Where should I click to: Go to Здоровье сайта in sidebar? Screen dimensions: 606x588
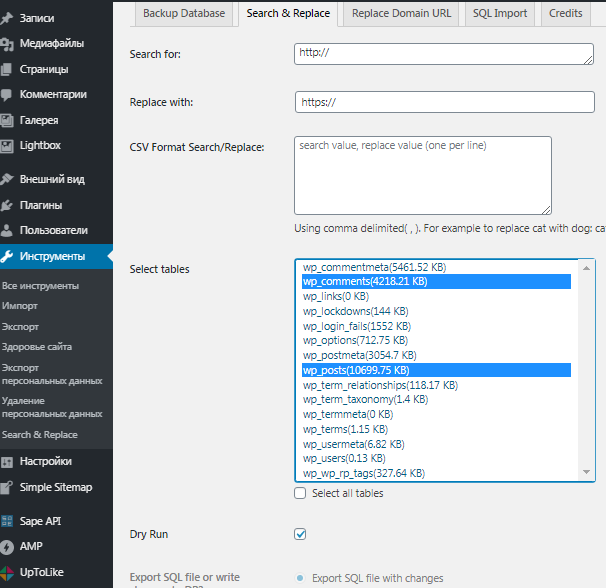coord(36,346)
